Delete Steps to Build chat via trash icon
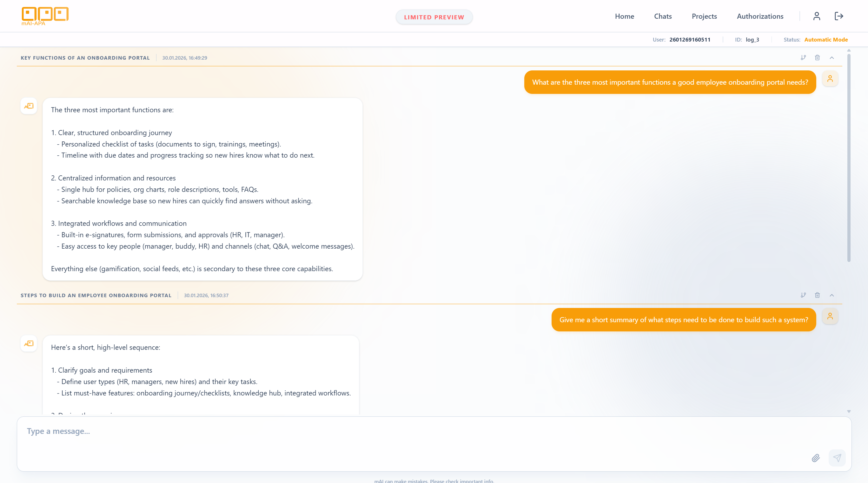This screenshot has height=483, width=868. (x=817, y=295)
